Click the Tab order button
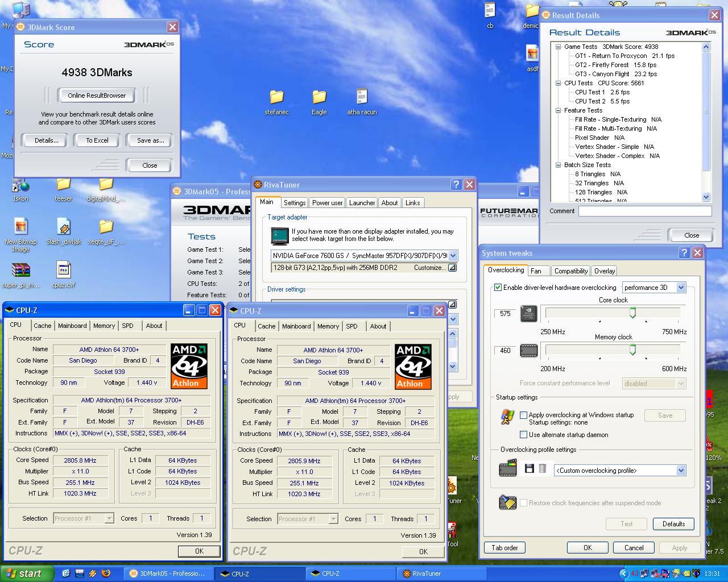The height and width of the screenshot is (582, 728). (x=504, y=548)
